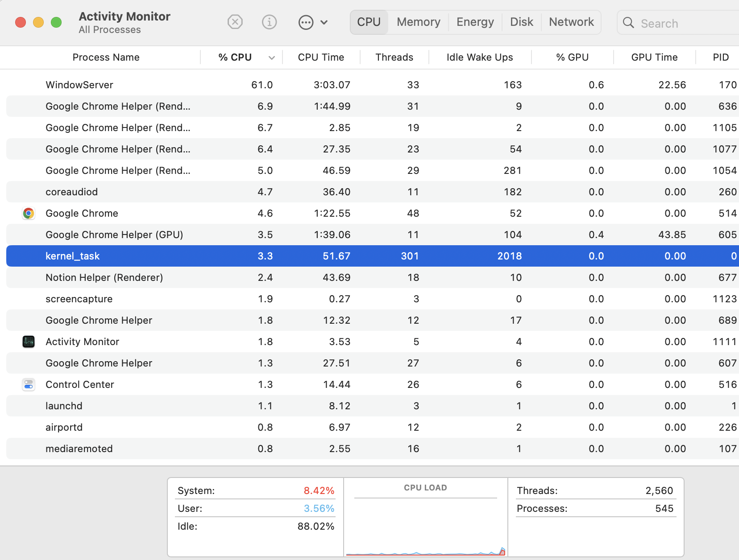
Task: Select the Google Chrome Helper row PID 689
Action: coord(373,320)
